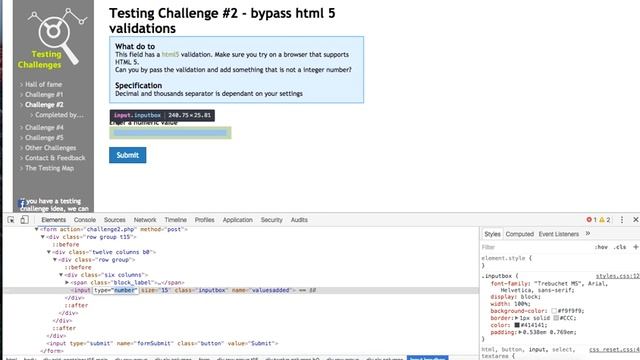This screenshot has height=360, width=640.
Task: Open Challenge #4 sidebar link
Action: click(x=44, y=127)
